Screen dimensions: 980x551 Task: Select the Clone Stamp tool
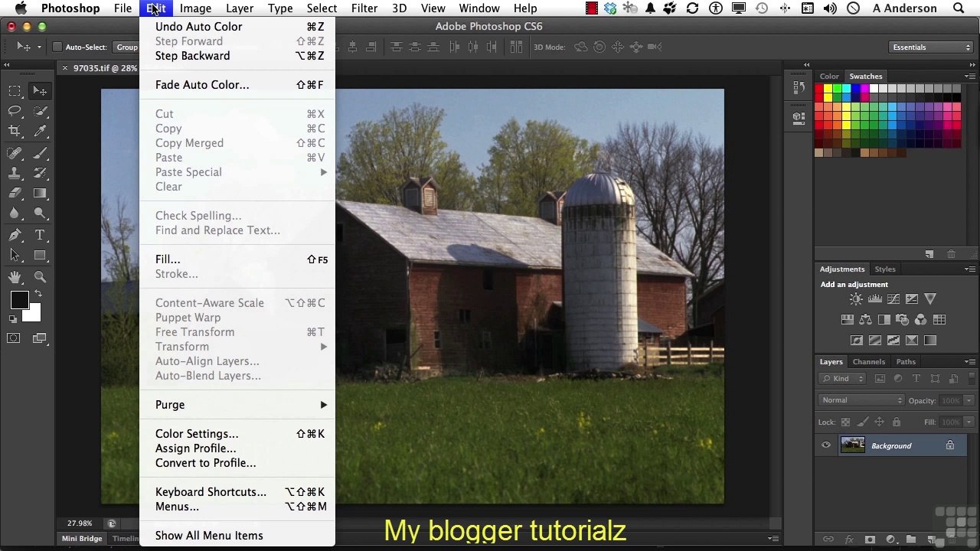pyautogui.click(x=15, y=174)
